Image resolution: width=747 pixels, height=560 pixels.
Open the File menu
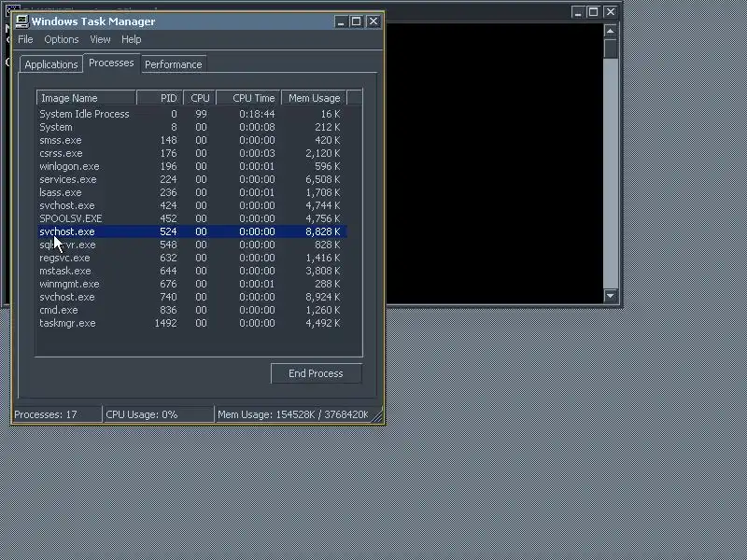[25, 39]
